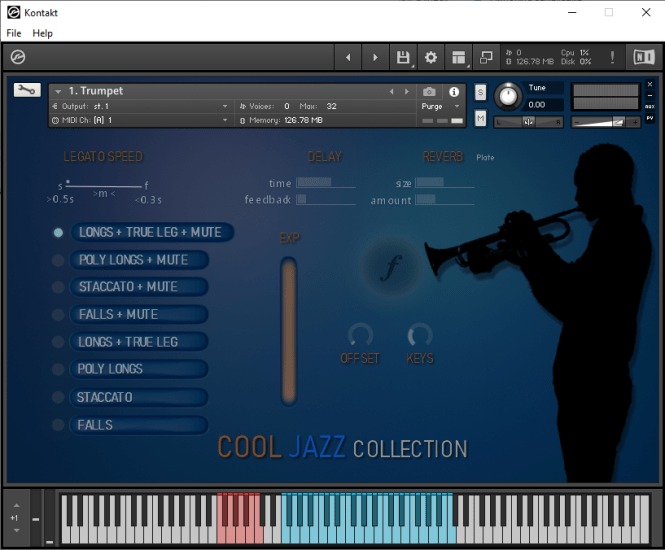665x550 pixels.
Task: Expand the Output st. 1 dropdown
Action: (140, 106)
